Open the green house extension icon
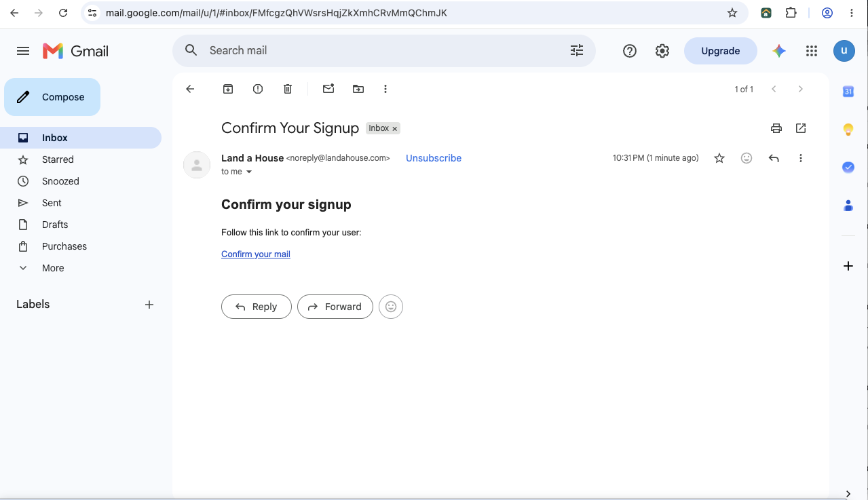The width and height of the screenshot is (868, 500). [x=766, y=13]
